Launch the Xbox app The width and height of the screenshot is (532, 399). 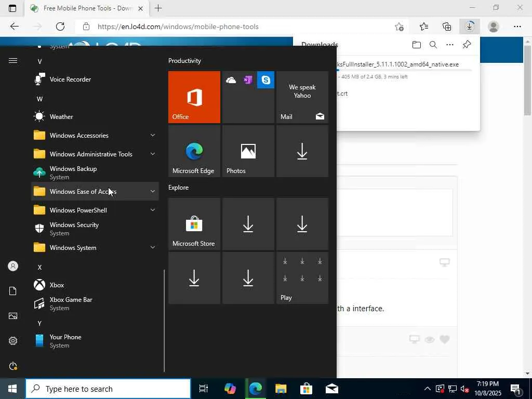pos(95,285)
